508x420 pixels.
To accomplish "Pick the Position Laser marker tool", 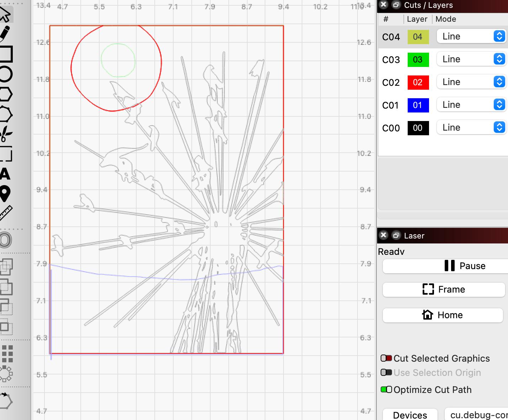I will 5,194.
